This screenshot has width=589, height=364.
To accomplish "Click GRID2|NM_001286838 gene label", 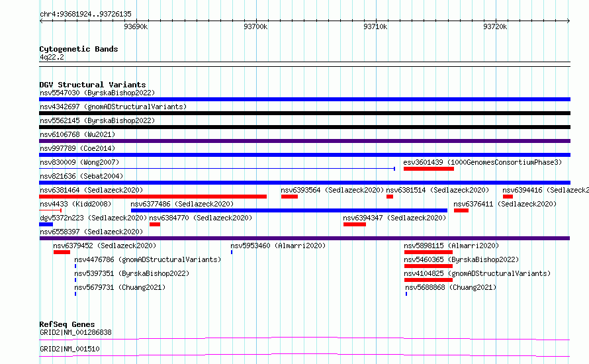I will coord(75,332).
